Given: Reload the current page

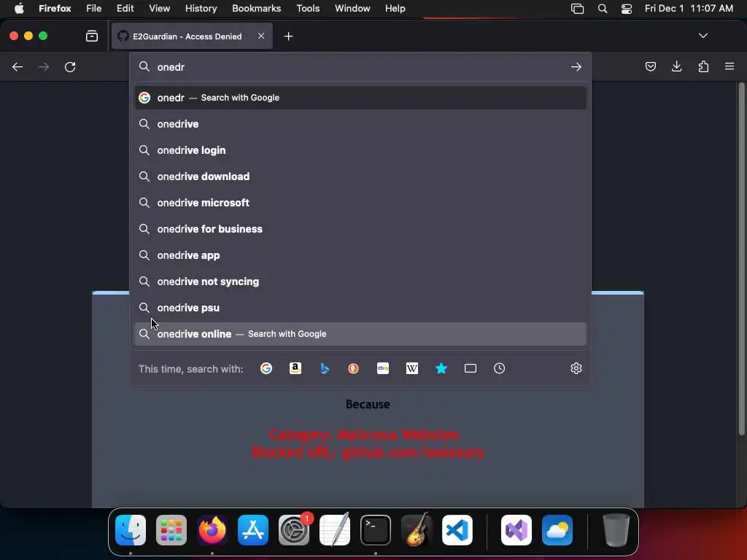Looking at the screenshot, I should pos(70,66).
